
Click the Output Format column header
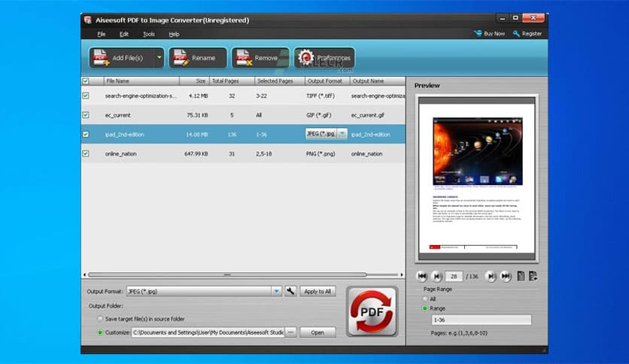pyautogui.click(x=327, y=81)
